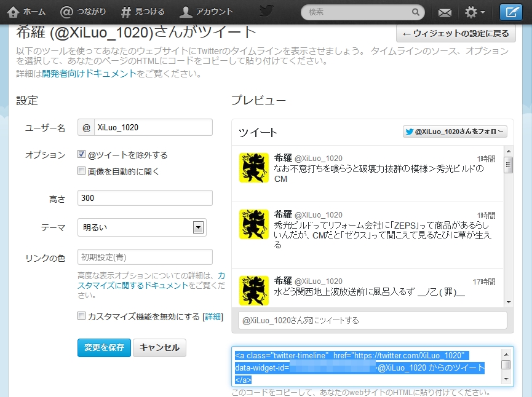This screenshot has height=397, width=532.
Task: Click the Twitter bird logo in top bar
Action: tap(266, 11)
